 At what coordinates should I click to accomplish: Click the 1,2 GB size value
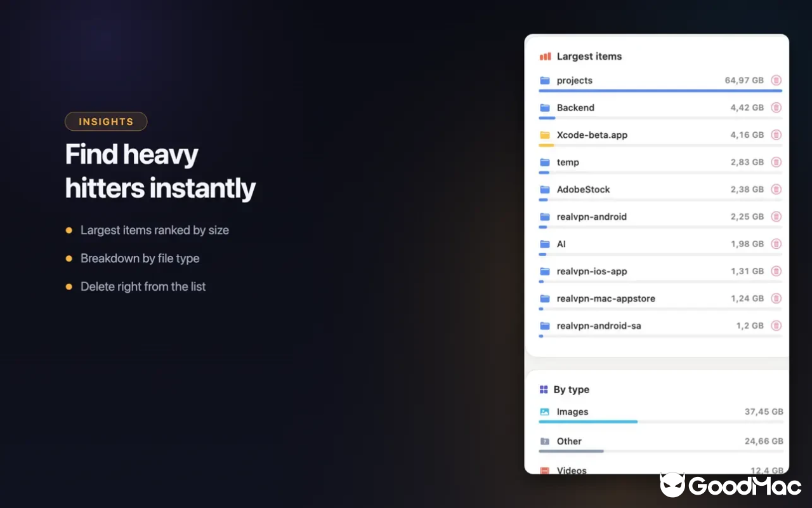[750, 326]
